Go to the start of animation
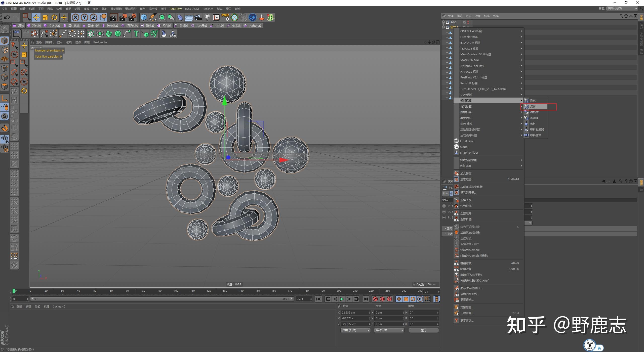This screenshot has width=644, height=352. [318, 299]
